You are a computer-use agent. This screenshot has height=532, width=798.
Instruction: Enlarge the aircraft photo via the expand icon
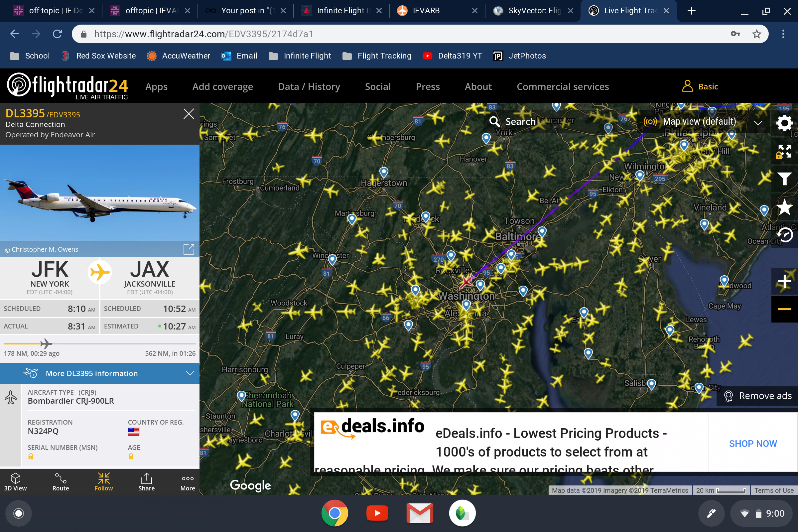189,249
